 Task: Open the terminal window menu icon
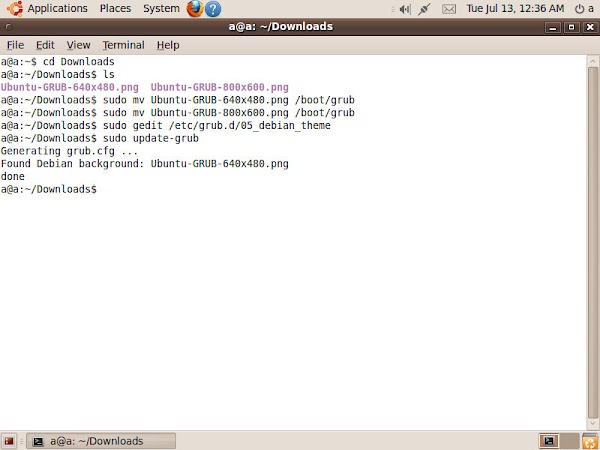(8, 27)
